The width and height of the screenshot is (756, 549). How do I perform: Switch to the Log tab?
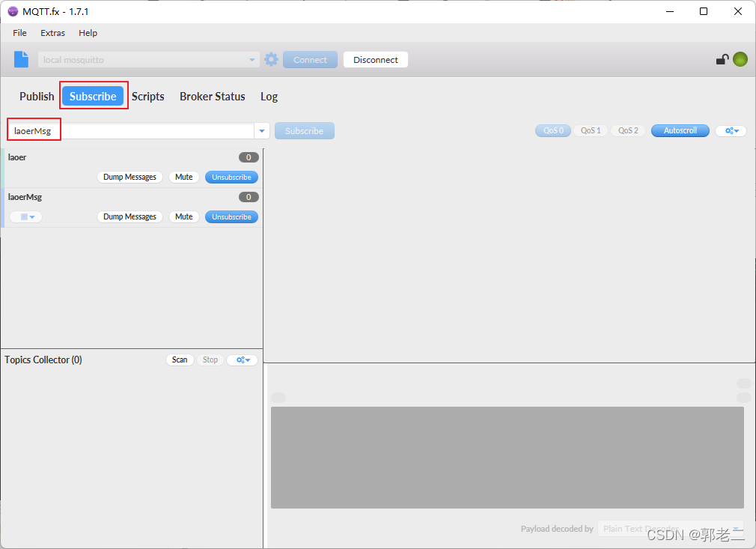coord(269,97)
